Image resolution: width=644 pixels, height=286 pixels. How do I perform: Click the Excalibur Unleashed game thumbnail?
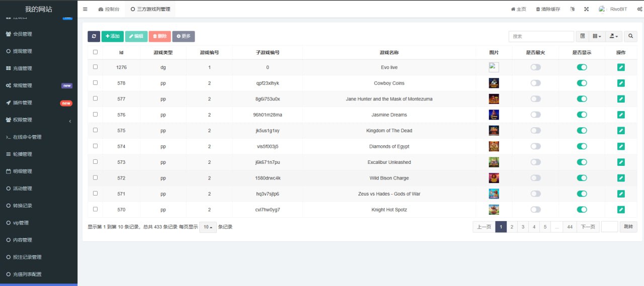(x=494, y=162)
